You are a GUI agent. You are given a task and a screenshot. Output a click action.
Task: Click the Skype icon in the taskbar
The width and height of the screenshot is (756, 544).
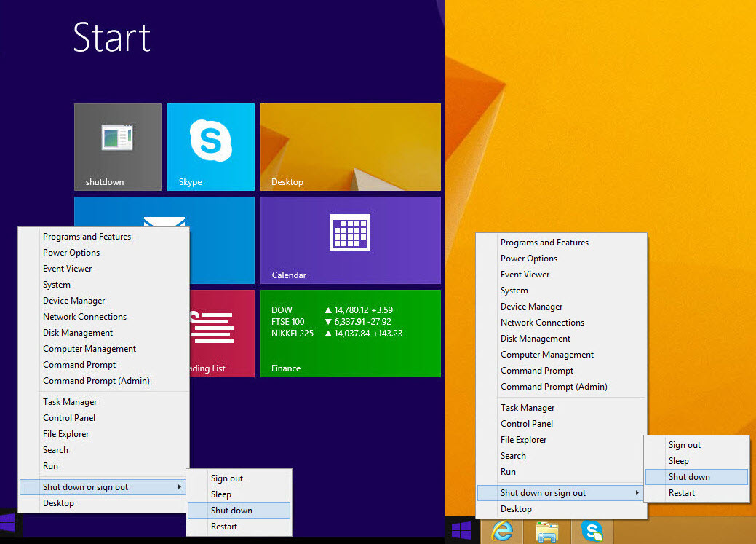pyautogui.click(x=592, y=531)
